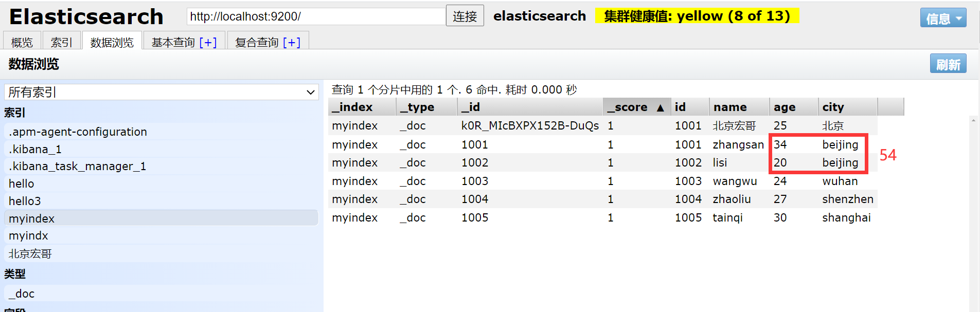The width and height of the screenshot is (980, 312).
Task: Sort by the name column header
Action: point(739,107)
